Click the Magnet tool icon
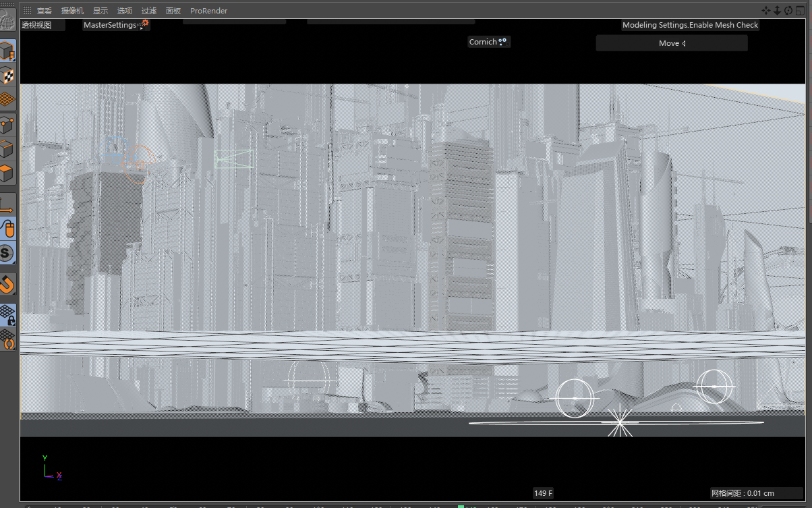 [7, 284]
